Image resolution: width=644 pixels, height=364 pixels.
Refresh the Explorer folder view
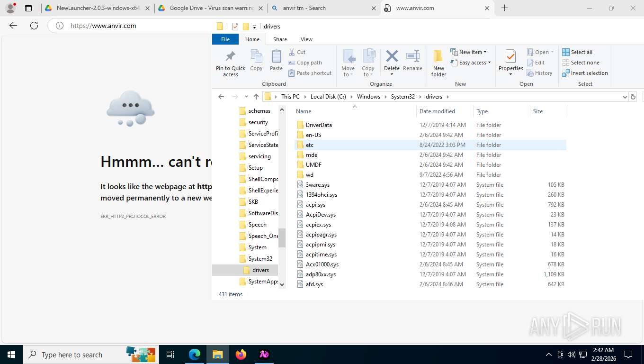click(x=633, y=97)
